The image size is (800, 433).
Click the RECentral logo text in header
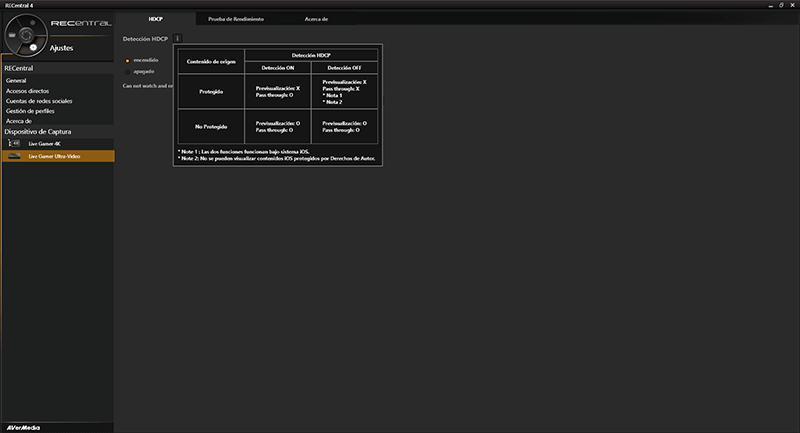tap(81, 23)
